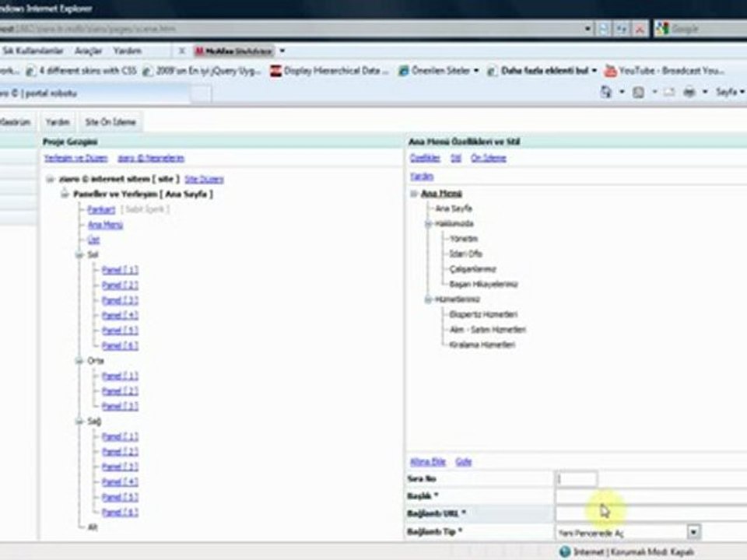Click the Gizle link
This screenshot has height=560, width=747.
(464, 461)
